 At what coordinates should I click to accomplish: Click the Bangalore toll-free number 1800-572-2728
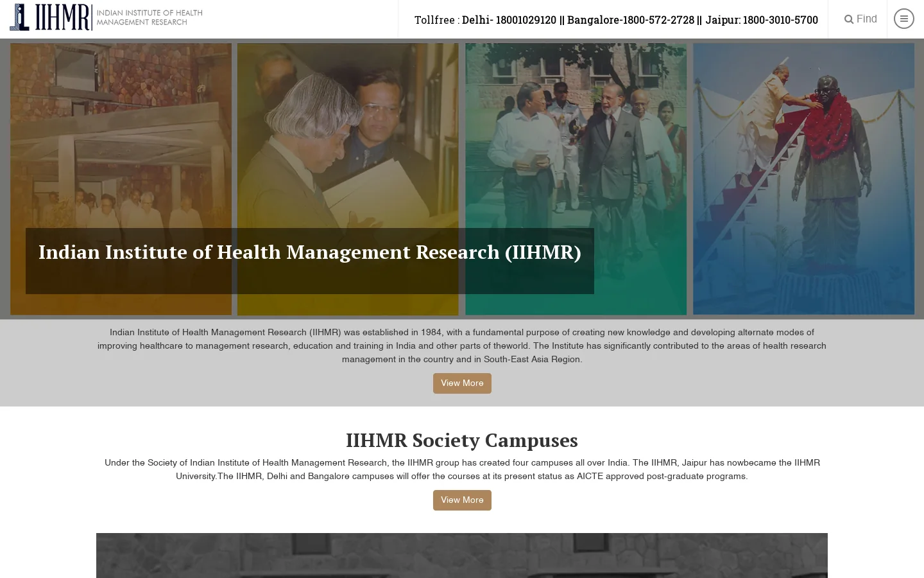tap(658, 20)
